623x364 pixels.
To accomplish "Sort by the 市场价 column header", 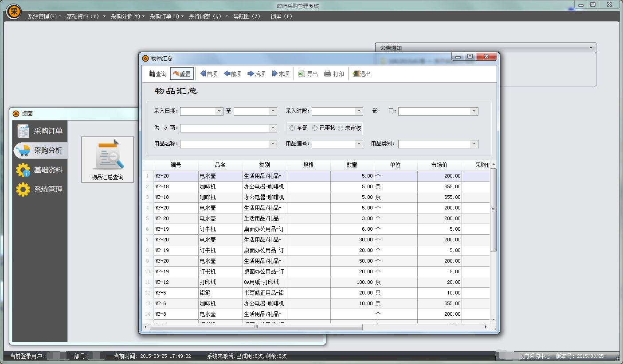I will 439,165.
